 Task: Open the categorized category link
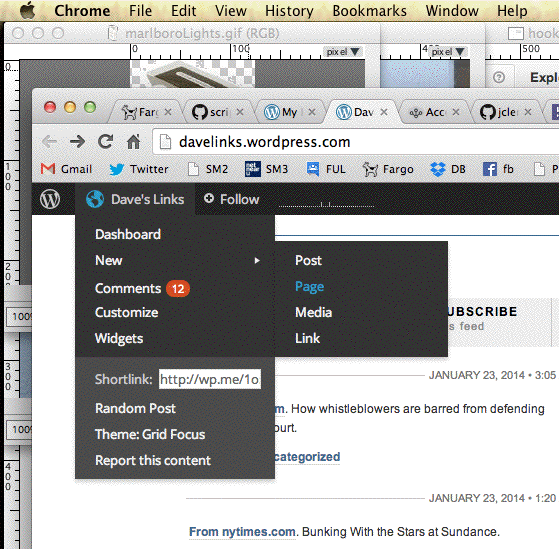[307, 457]
